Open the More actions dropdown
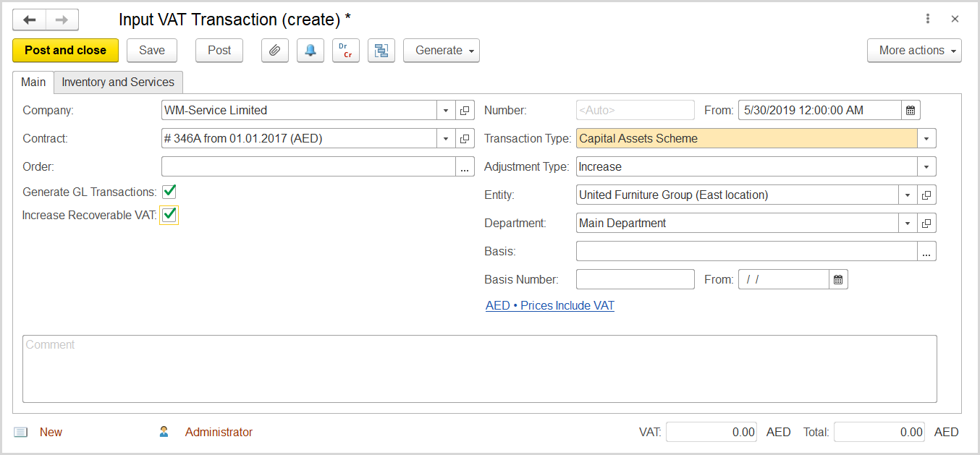980x455 pixels. coord(914,51)
